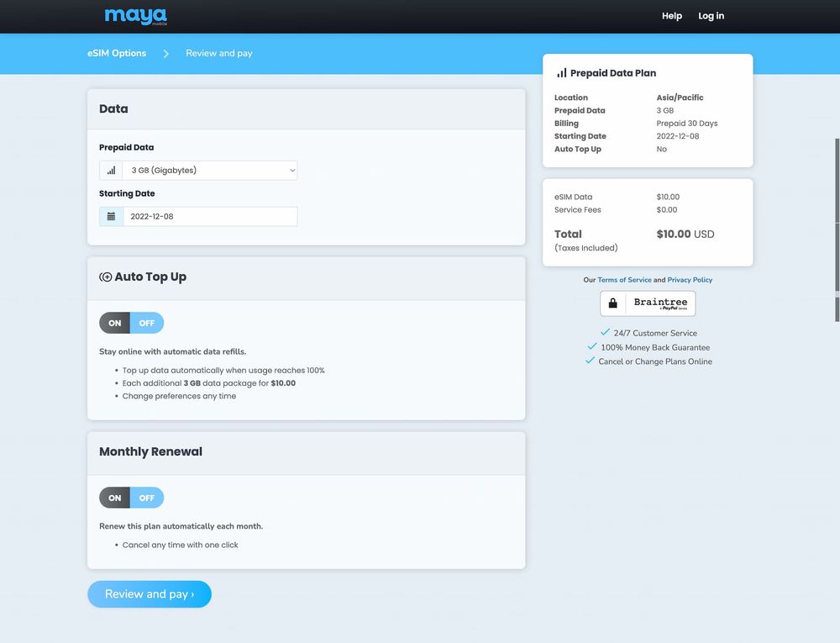840x643 pixels.
Task: Select the Review and pay breadcrumb step
Action: [219, 54]
